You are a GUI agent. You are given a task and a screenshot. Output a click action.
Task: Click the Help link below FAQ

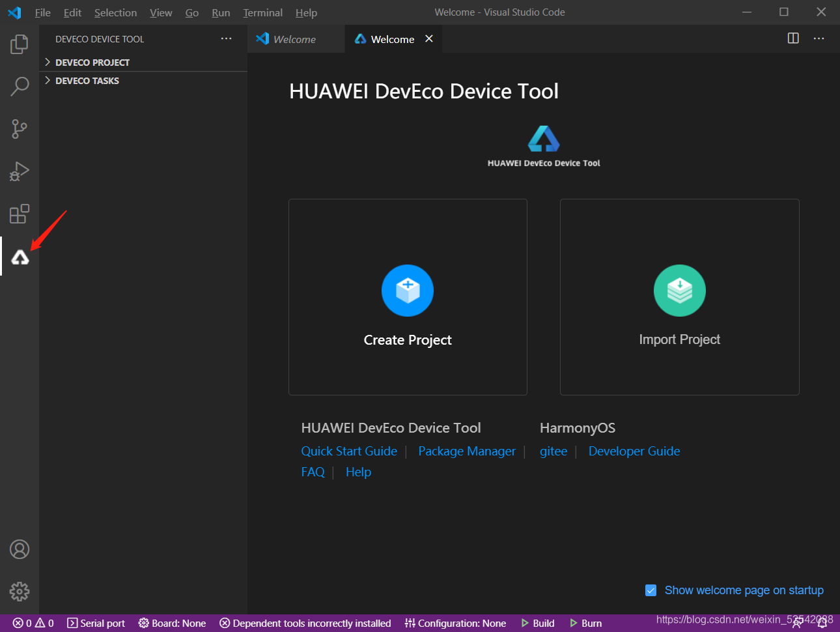click(x=358, y=472)
